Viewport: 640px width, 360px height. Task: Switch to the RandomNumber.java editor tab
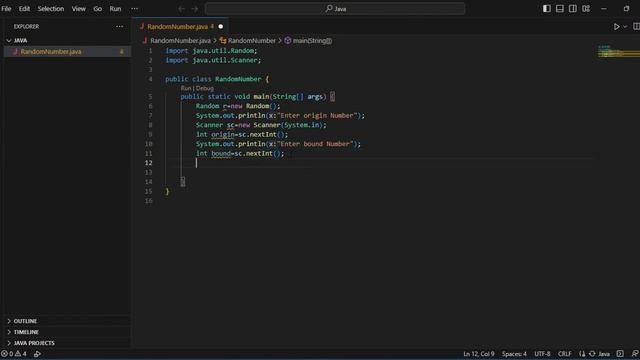(x=180, y=27)
